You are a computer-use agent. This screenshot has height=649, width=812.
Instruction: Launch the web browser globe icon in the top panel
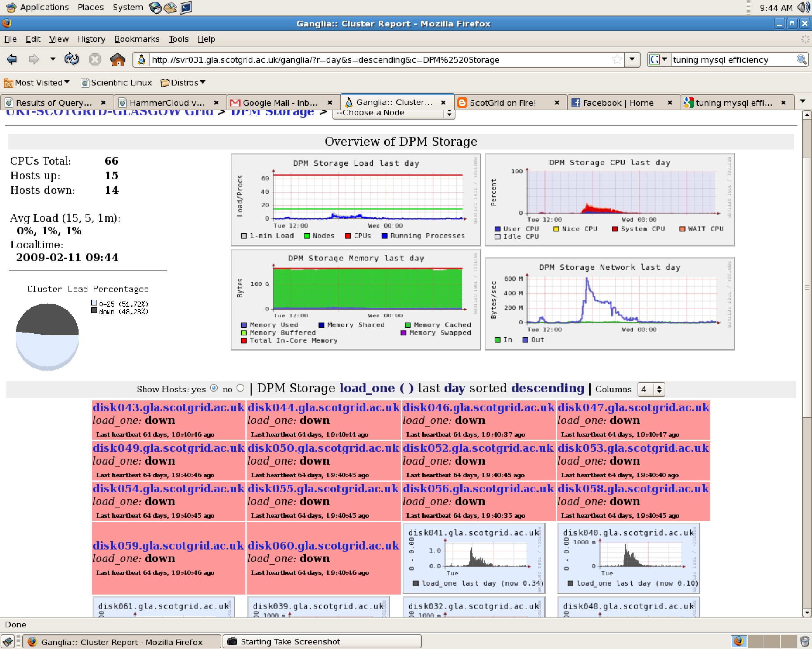155,7
